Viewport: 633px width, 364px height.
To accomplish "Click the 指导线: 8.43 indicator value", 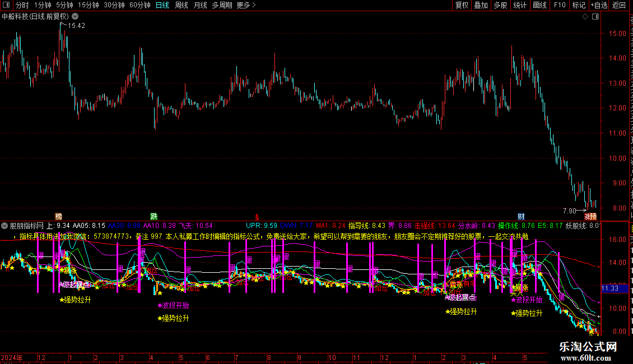I will 367,226.
